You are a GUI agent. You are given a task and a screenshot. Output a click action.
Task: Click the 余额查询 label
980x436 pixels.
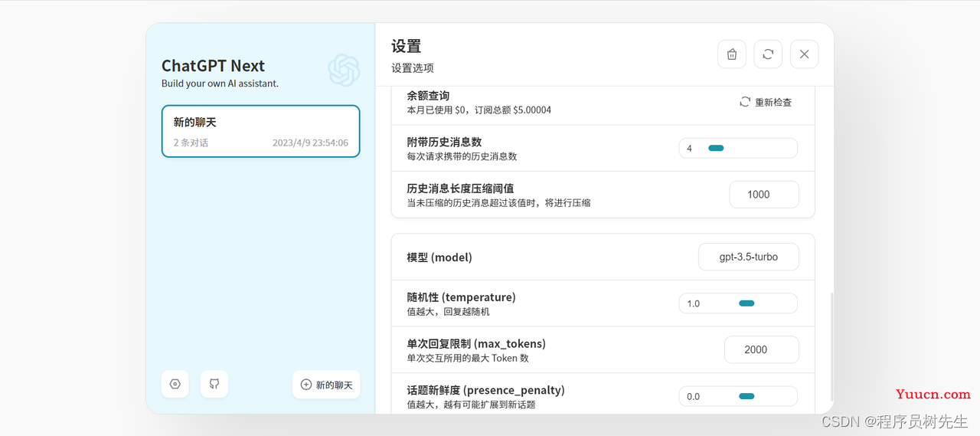(428, 96)
